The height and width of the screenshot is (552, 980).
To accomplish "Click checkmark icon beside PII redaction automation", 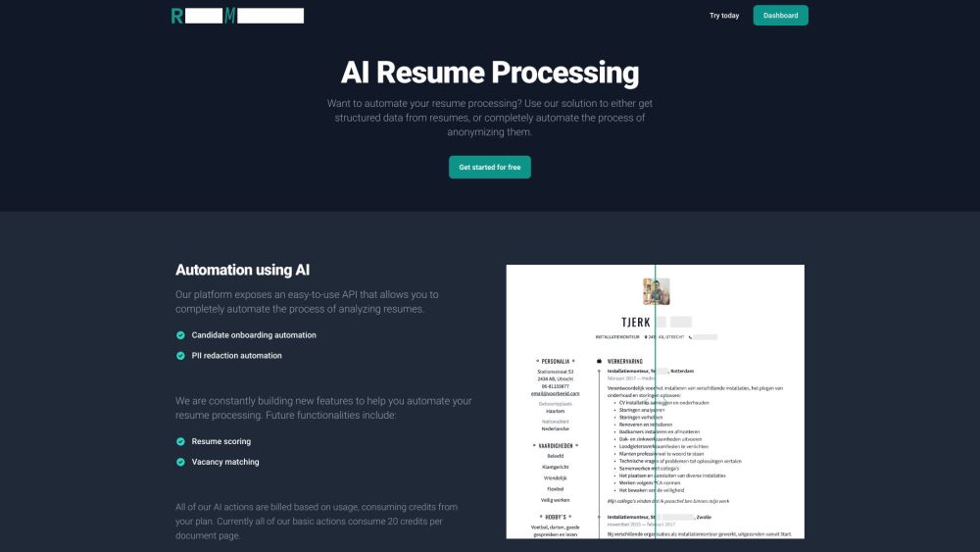I will (x=180, y=356).
